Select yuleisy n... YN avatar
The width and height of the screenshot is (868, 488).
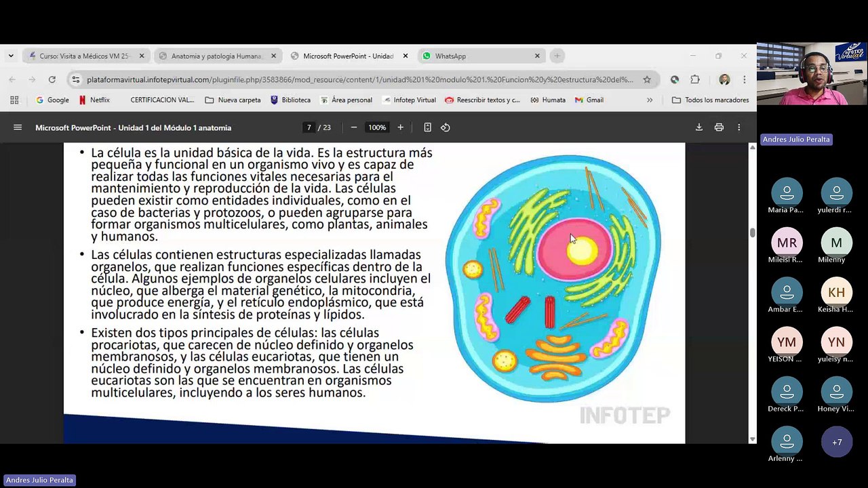(x=836, y=342)
